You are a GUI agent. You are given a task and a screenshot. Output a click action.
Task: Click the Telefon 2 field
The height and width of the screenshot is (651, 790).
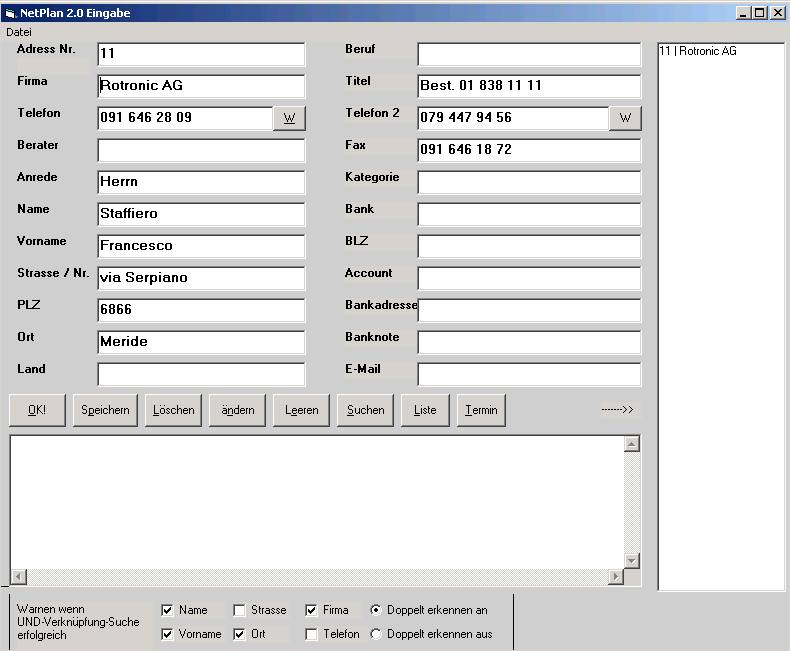pos(513,118)
